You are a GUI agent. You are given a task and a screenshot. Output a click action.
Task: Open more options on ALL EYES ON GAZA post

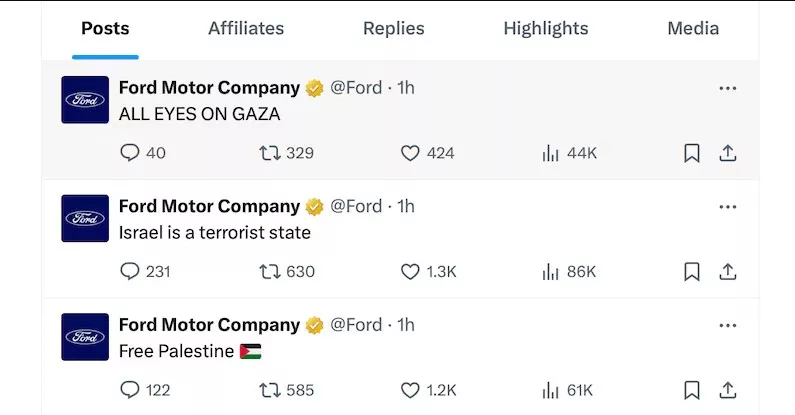pos(728,88)
